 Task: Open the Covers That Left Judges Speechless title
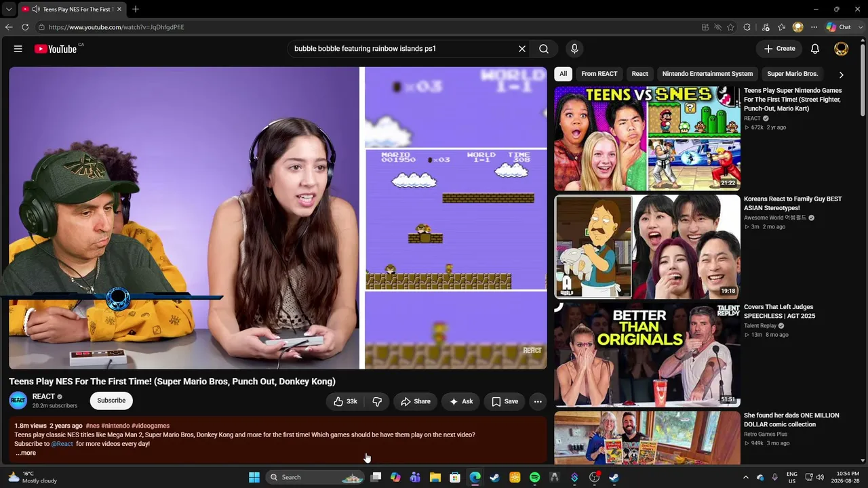pyautogui.click(x=780, y=312)
